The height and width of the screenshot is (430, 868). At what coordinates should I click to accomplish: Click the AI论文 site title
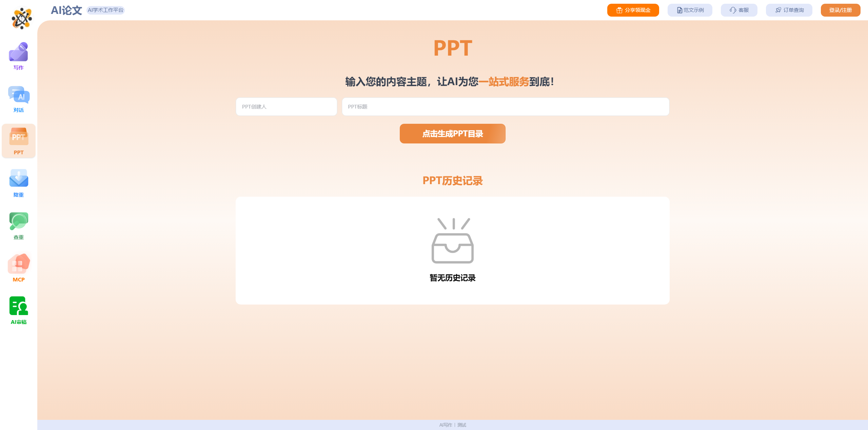pos(66,10)
